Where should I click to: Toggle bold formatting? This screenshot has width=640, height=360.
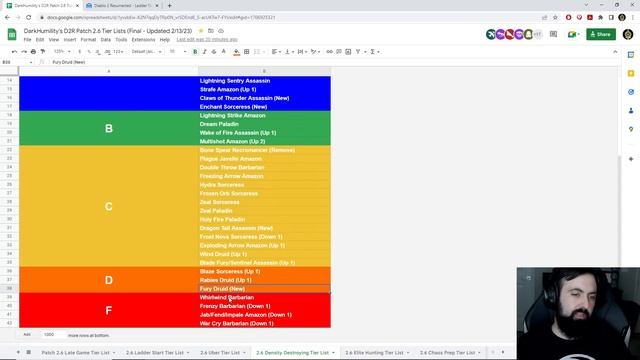(195, 52)
